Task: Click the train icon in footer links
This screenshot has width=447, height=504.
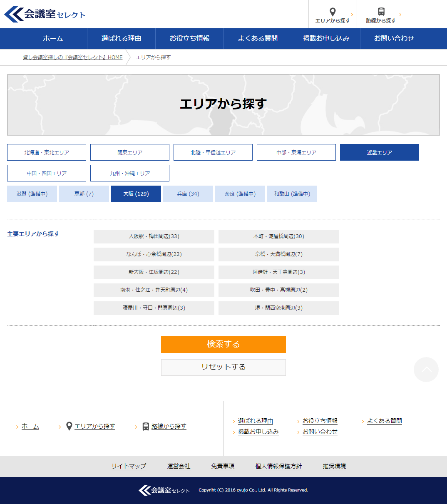Action: (x=146, y=427)
